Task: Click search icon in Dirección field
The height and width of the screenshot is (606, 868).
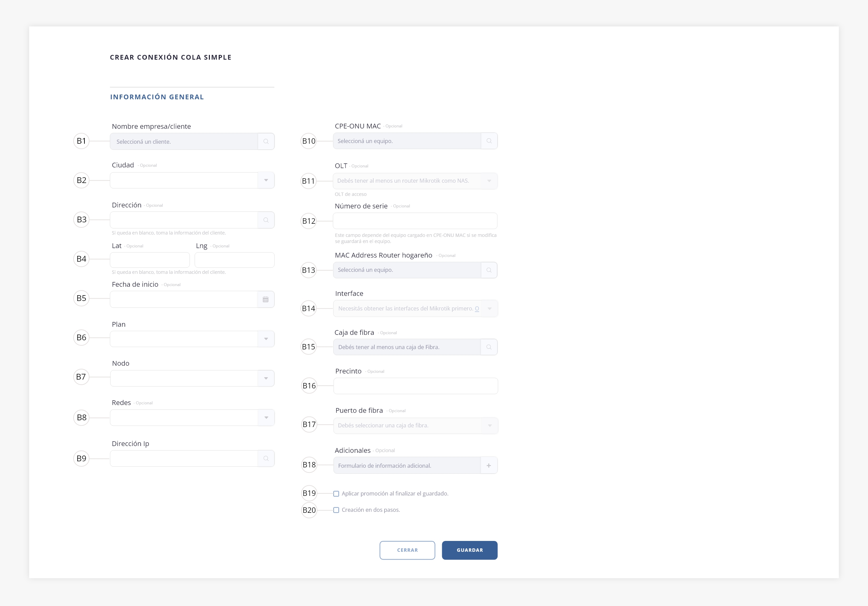Action: pyautogui.click(x=266, y=220)
